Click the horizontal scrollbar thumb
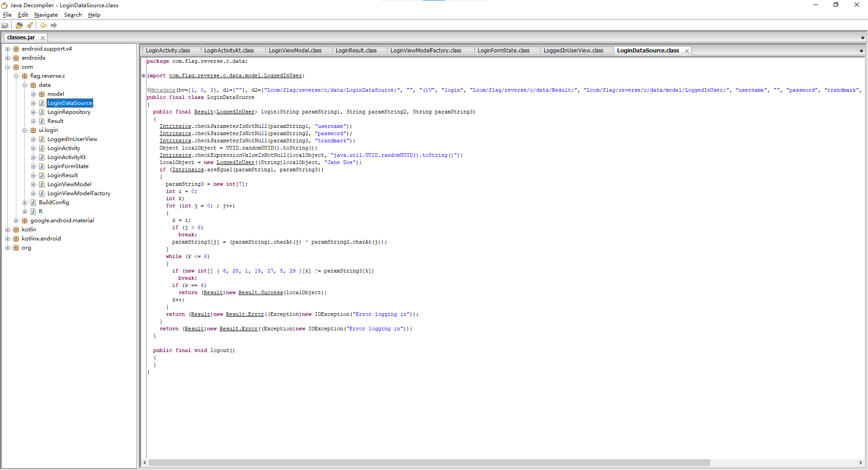Viewport: 868px width, 470px height. point(429,463)
